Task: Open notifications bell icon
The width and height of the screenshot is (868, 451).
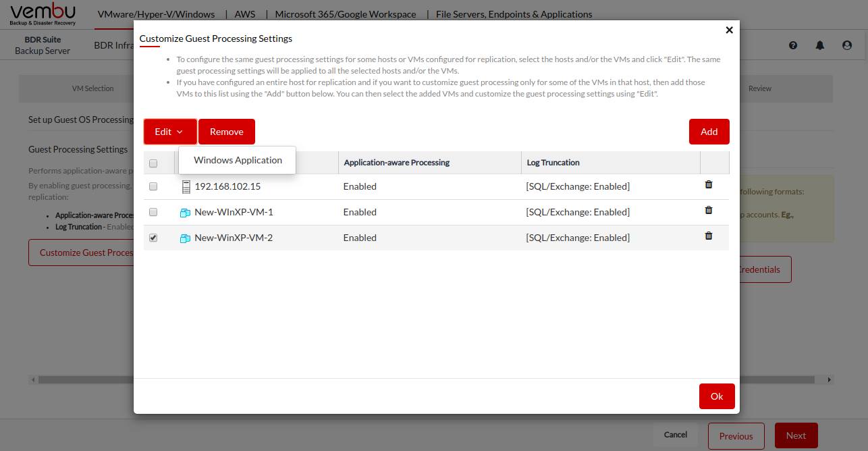Action: coord(820,45)
